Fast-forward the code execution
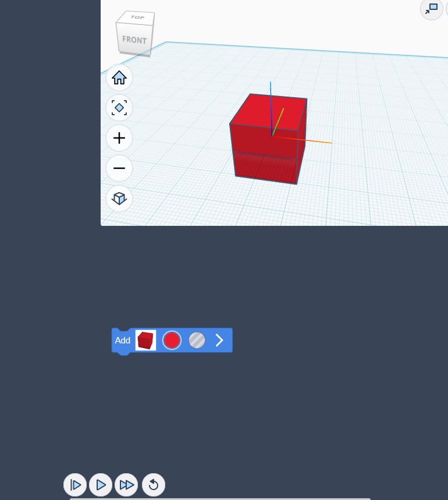The width and height of the screenshot is (448, 500). tap(126, 485)
